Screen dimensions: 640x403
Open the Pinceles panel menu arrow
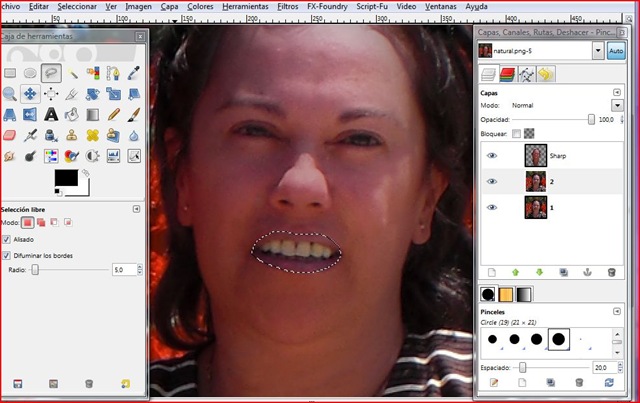pos(617,312)
